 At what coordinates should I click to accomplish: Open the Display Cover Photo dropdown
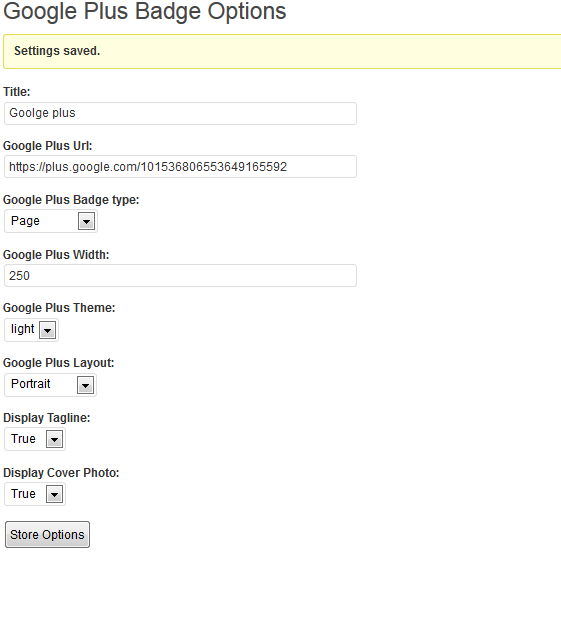(x=35, y=494)
